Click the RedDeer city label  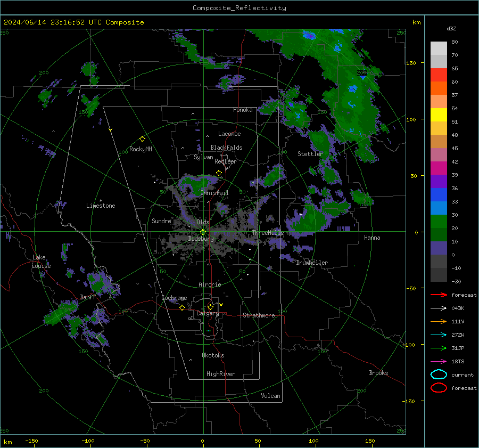(226, 161)
